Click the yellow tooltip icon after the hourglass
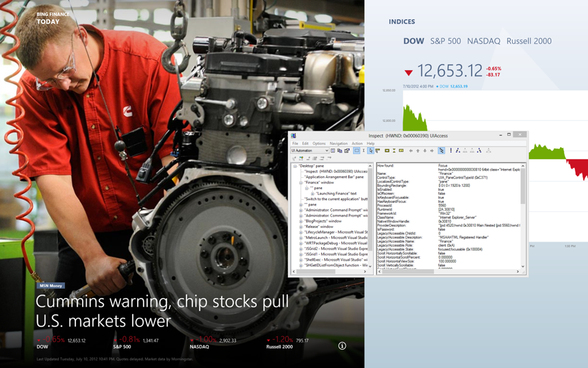588x368 pixels. 401,151
